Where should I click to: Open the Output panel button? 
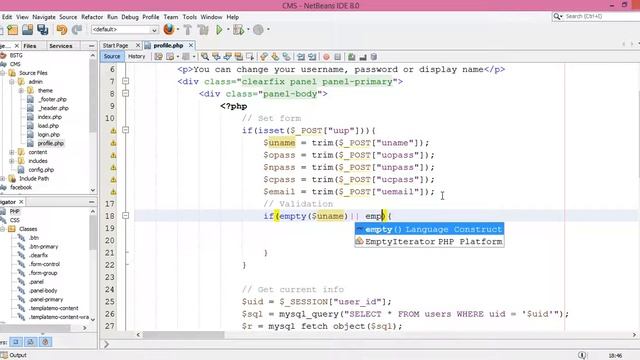pyautogui.click(x=14, y=355)
